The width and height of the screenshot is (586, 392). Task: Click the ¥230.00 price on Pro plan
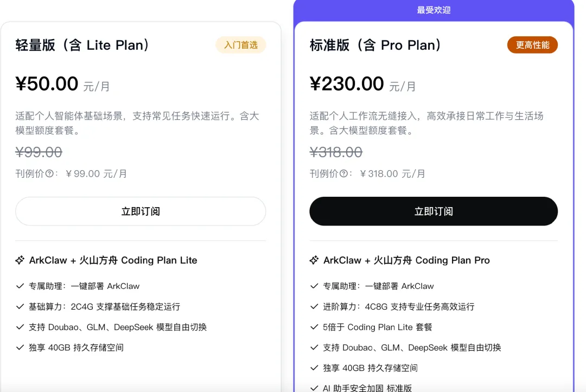click(347, 84)
